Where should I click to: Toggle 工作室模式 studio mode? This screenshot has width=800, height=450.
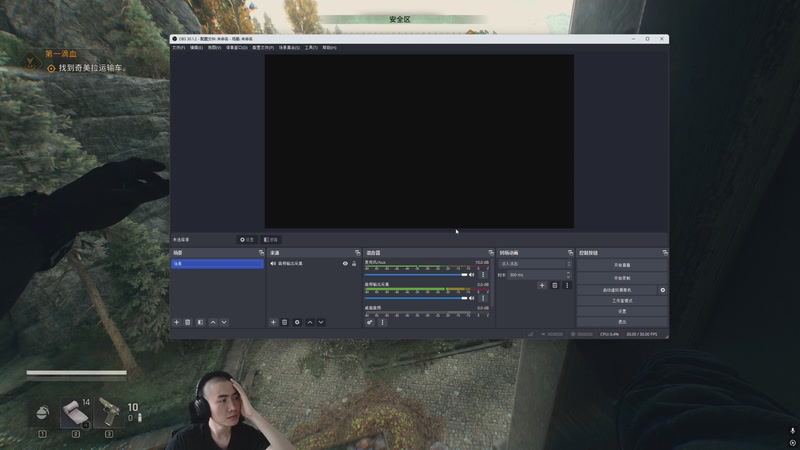[x=622, y=301]
